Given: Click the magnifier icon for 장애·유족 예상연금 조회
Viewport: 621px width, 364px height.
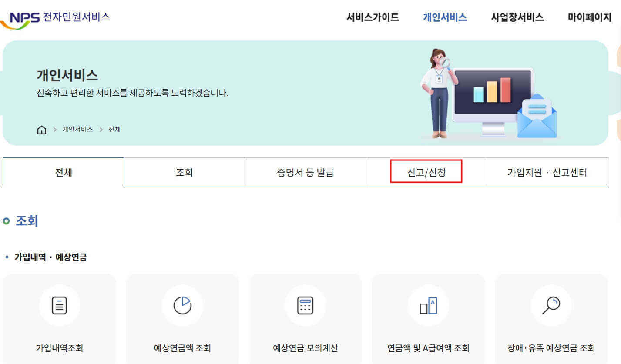Looking at the screenshot, I should [x=551, y=305].
